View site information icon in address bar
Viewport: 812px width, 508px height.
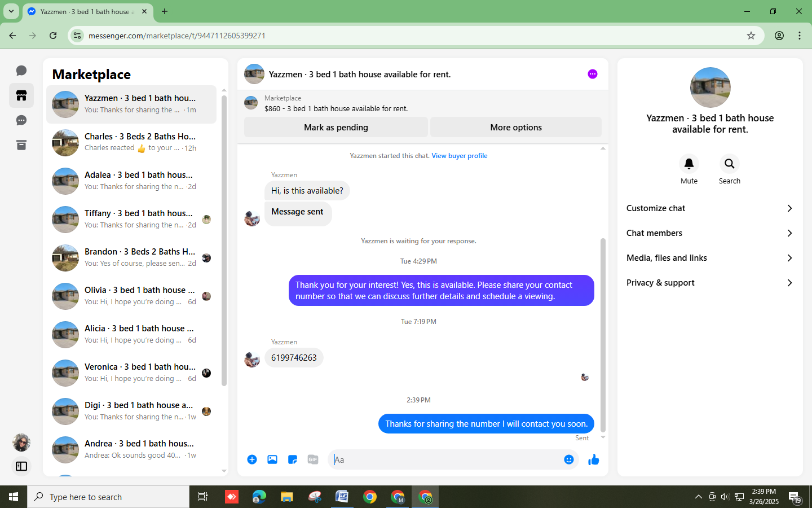pos(77,36)
